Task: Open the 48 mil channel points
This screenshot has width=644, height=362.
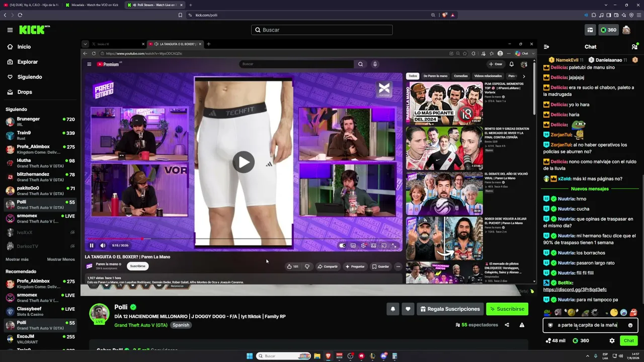Action: [x=555, y=341]
